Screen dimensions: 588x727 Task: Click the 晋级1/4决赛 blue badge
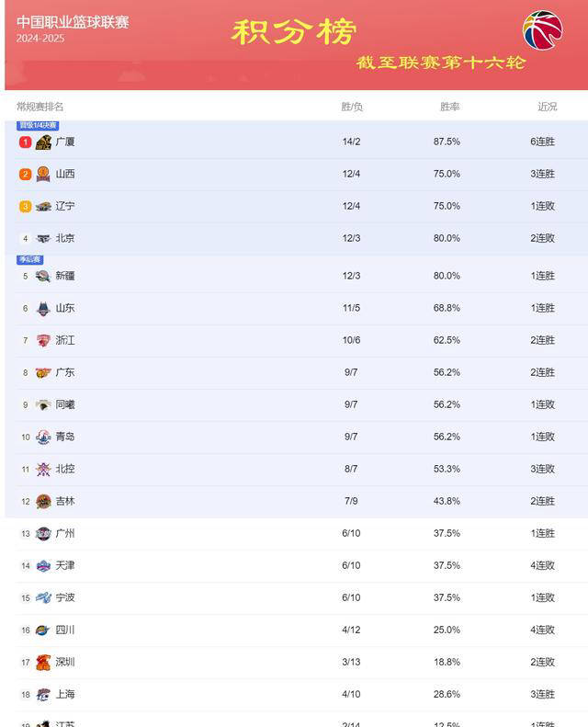click(38, 125)
